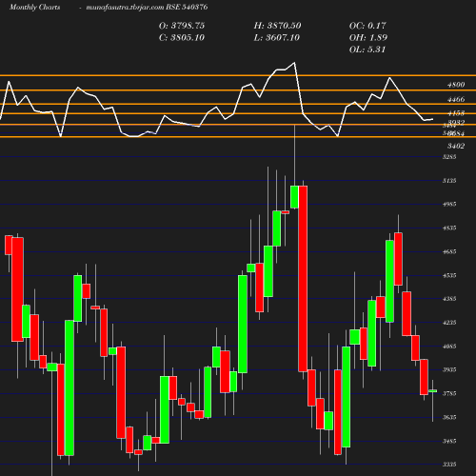Image resolution: width=476 pixels, height=476 pixels.
Task: Click the 3935 price axis label
Action: (x=449, y=369)
